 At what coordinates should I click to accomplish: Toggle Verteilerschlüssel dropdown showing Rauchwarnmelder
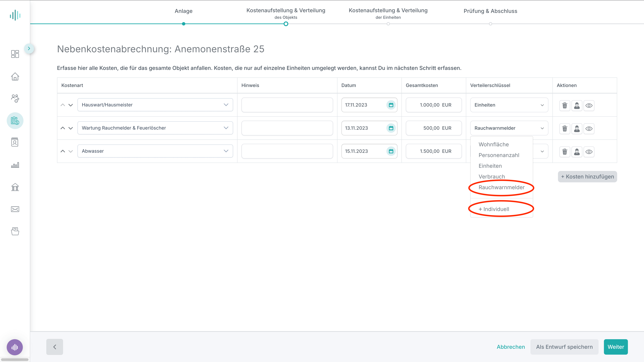coord(509,128)
